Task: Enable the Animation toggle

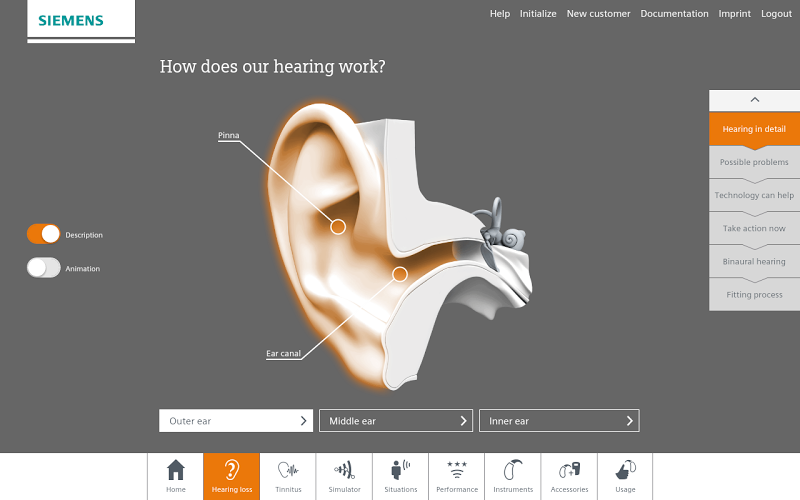Action: click(43, 268)
